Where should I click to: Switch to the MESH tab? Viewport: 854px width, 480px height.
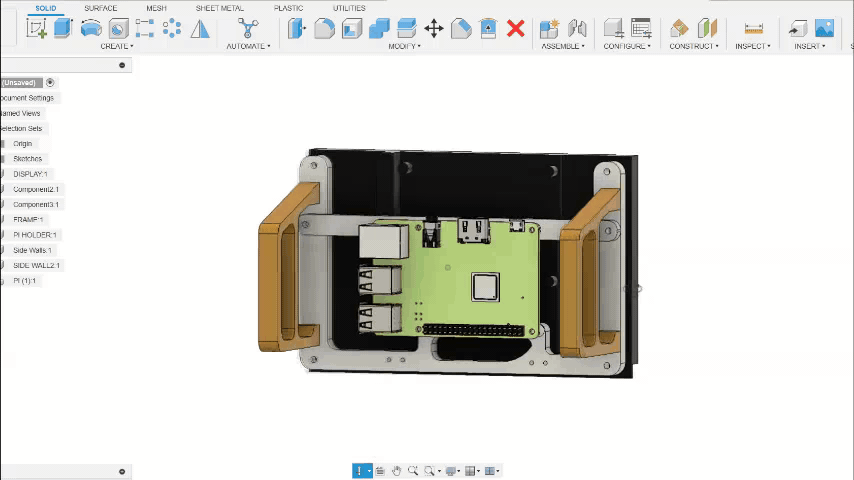pyautogui.click(x=156, y=8)
